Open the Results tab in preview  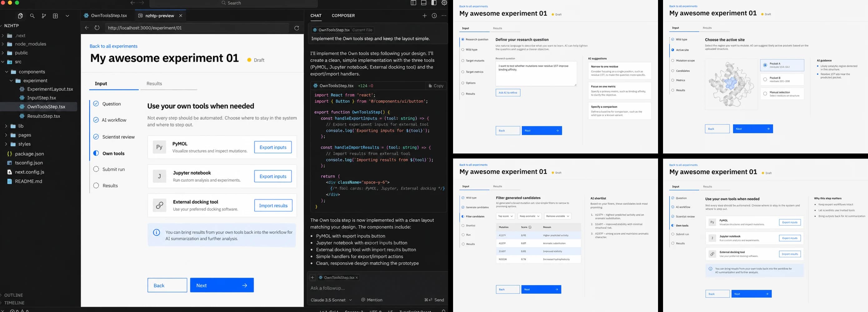pyautogui.click(x=154, y=84)
